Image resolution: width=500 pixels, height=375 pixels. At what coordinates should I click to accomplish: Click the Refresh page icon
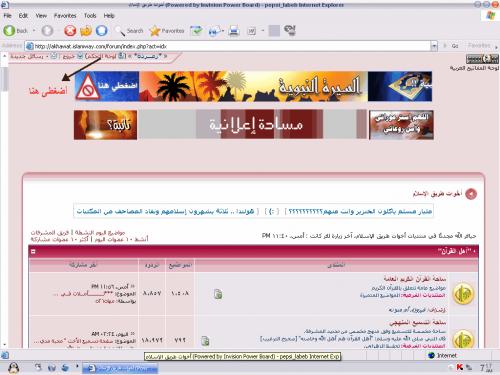[x=86, y=31]
